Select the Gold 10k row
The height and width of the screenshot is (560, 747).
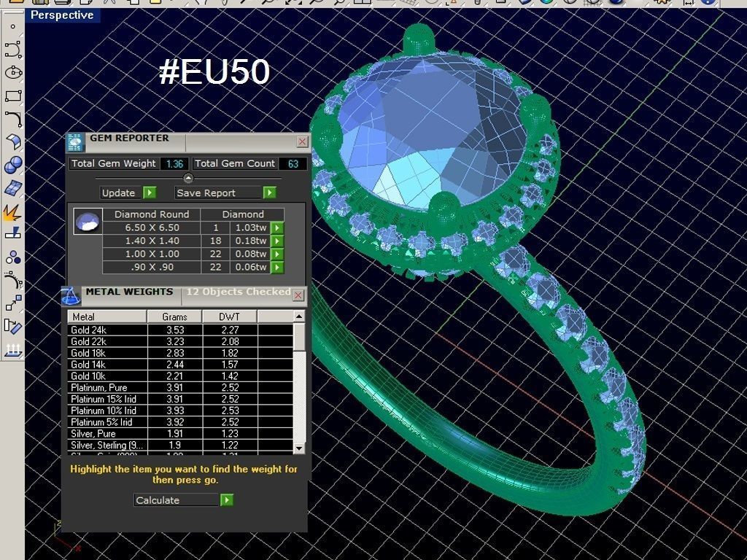point(180,376)
